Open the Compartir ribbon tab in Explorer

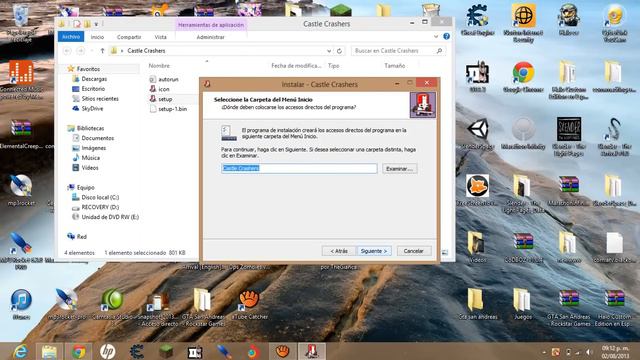[129, 37]
